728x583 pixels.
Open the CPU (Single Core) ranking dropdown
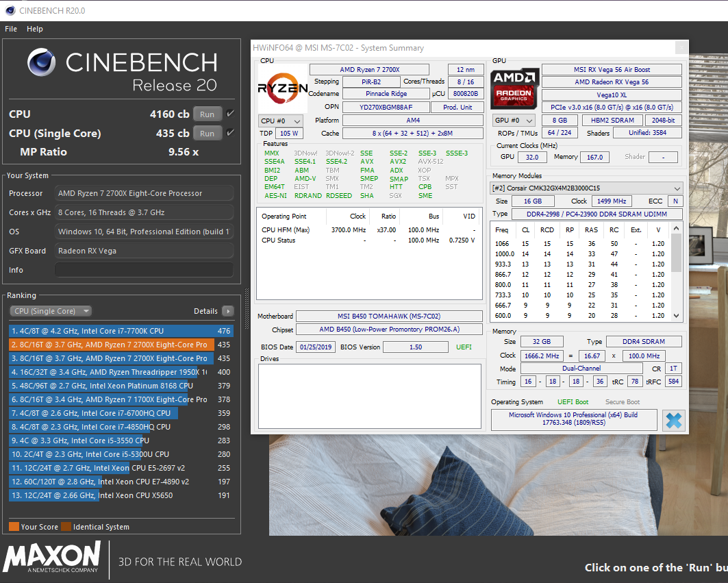pyautogui.click(x=50, y=311)
